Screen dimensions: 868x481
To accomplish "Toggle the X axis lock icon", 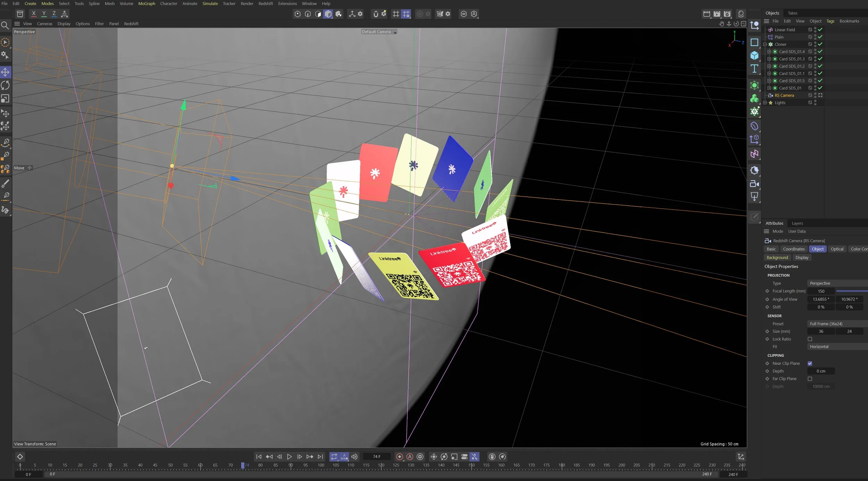I will point(34,14).
